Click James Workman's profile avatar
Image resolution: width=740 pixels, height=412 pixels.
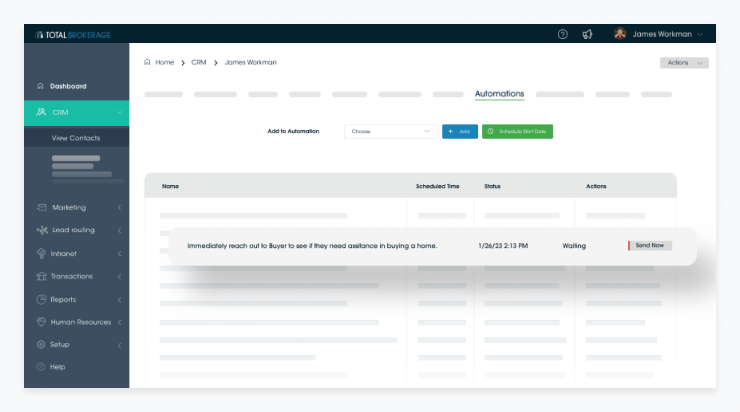pyautogui.click(x=620, y=34)
